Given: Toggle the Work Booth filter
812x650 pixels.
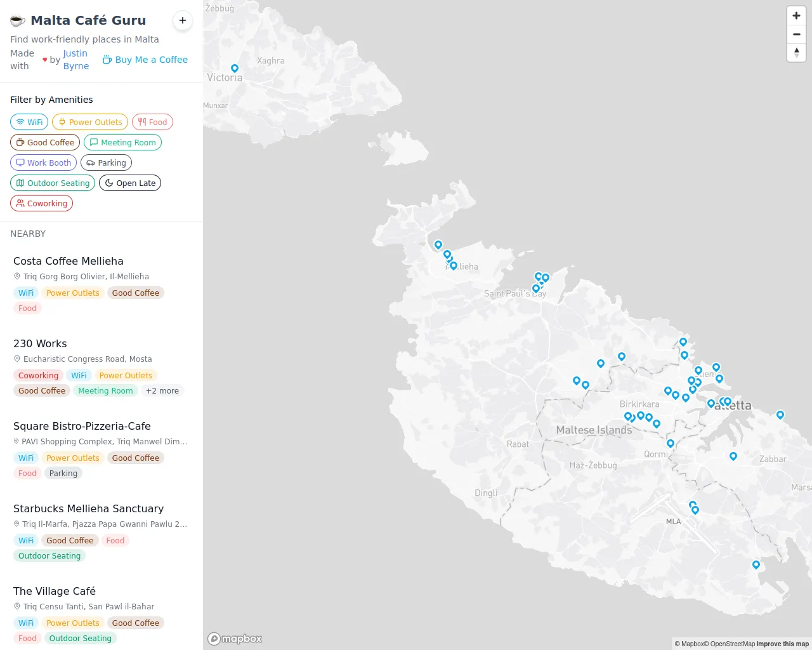Looking at the screenshot, I should pyautogui.click(x=43, y=162).
